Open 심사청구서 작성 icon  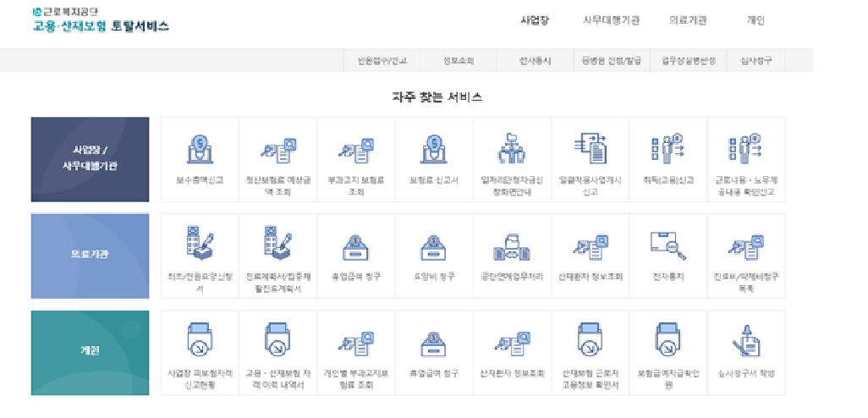pos(745,341)
